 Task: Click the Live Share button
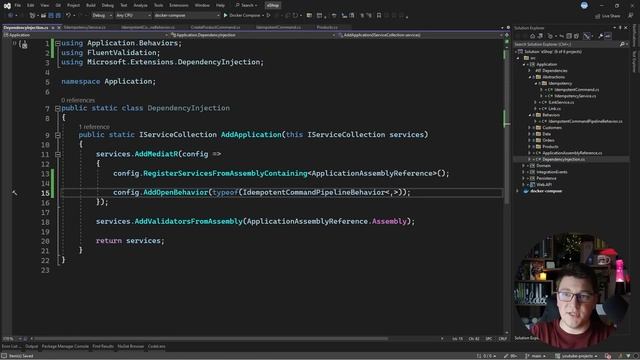click(x=608, y=16)
